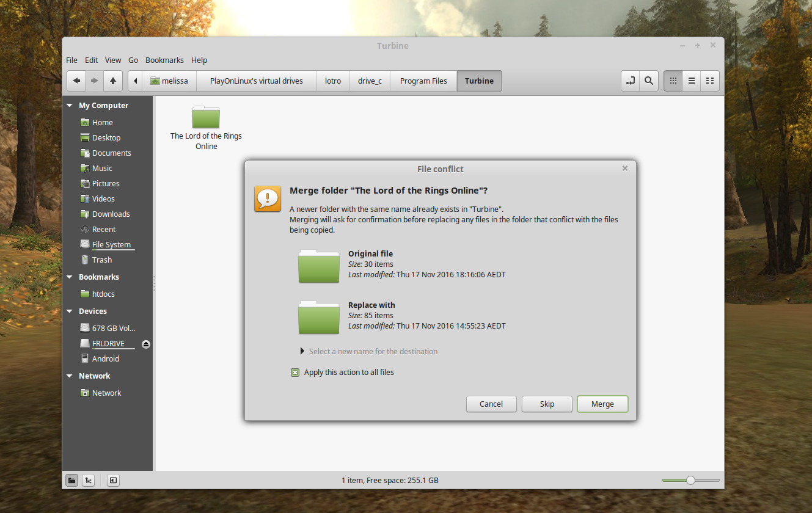The width and height of the screenshot is (812, 513).
Task: Open the 678 GB Volume device
Action: [109, 328]
